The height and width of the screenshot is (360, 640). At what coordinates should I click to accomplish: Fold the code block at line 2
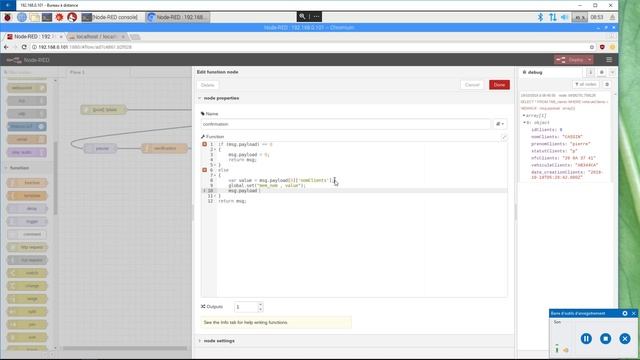pos(215,149)
